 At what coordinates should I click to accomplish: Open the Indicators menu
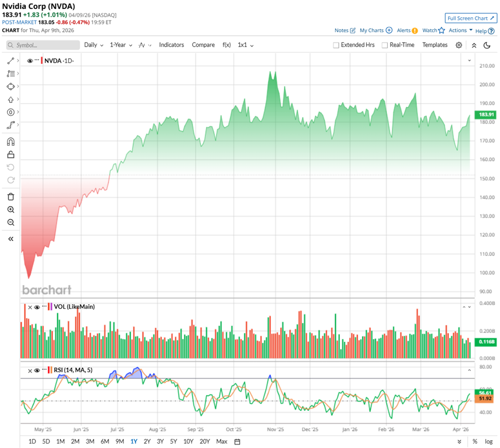pyautogui.click(x=171, y=45)
